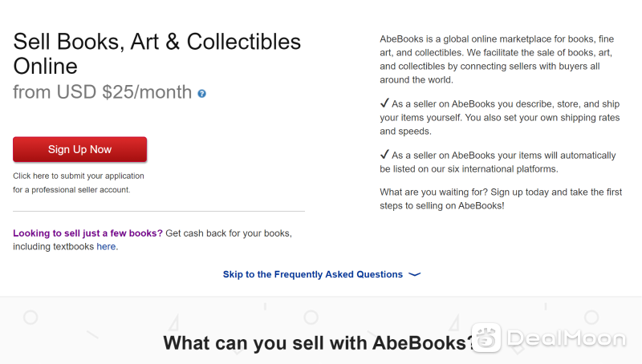
Task: Click the 'What are you waiting for?' paragraph
Action: coord(501,199)
